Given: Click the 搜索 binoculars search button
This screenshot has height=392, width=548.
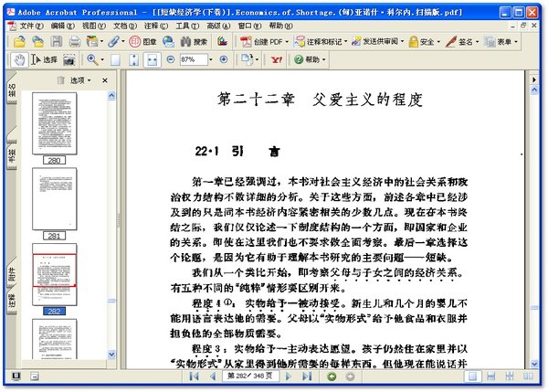Looking at the screenshot, I should point(194,42).
